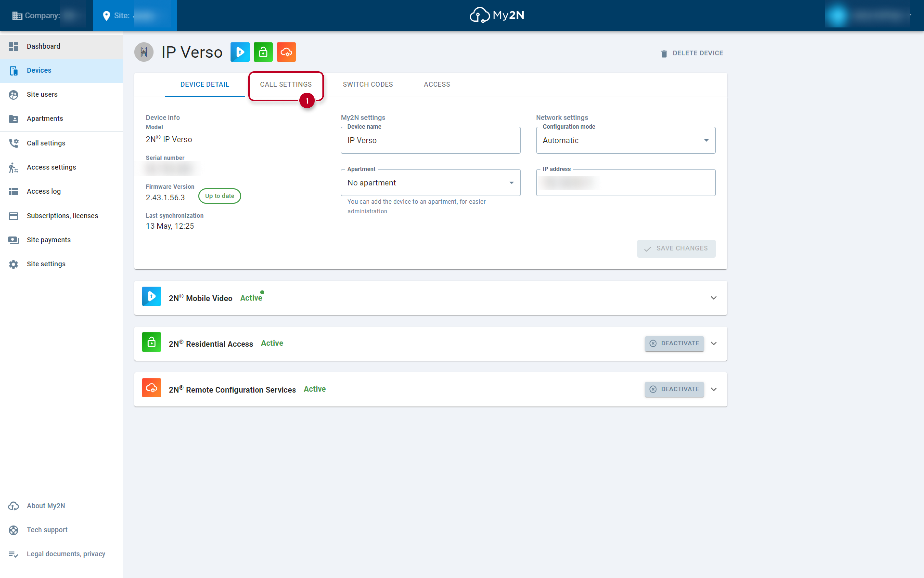Screen dimensions: 924x578
Task: Open the Switch Codes tab
Action: [368, 85]
